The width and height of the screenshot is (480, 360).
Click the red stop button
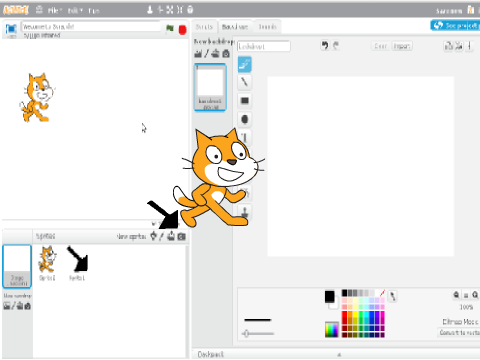coord(182,30)
